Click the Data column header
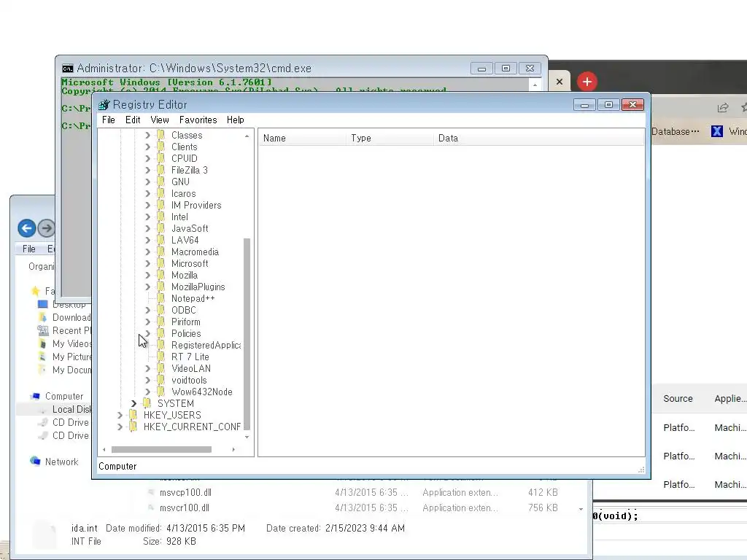This screenshot has height=560, width=747. click(538, 138)
